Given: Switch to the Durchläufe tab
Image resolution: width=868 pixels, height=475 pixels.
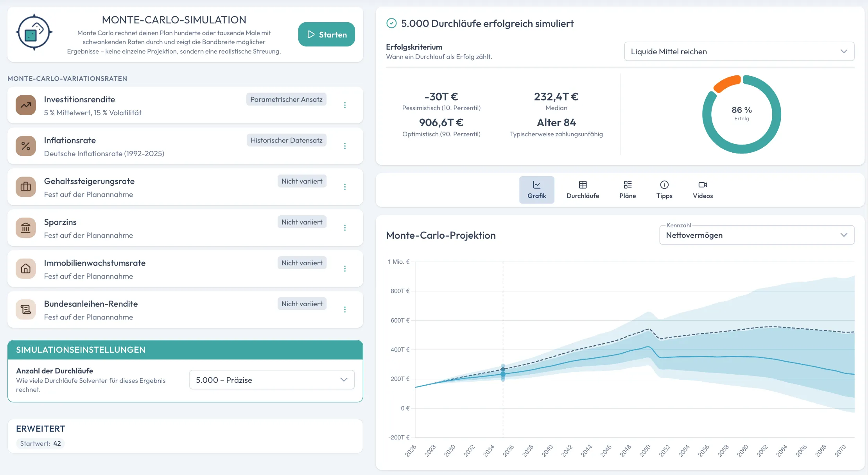Looking at the screenshot, I should point(583,190).
